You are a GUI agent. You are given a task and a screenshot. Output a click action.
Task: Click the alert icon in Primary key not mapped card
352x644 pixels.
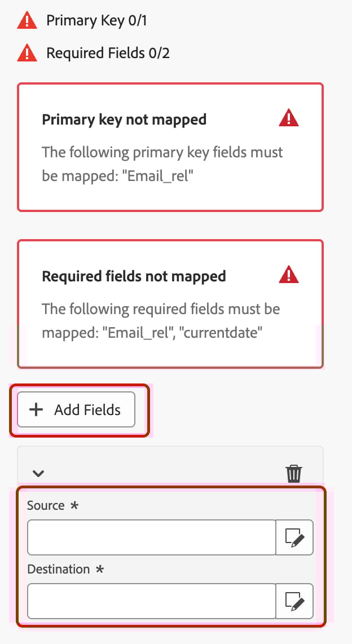[x=288, y=117]
